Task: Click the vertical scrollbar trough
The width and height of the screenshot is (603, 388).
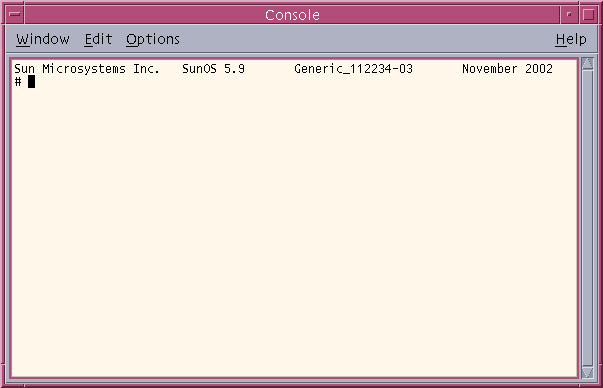Action: [x=587, y=218]
